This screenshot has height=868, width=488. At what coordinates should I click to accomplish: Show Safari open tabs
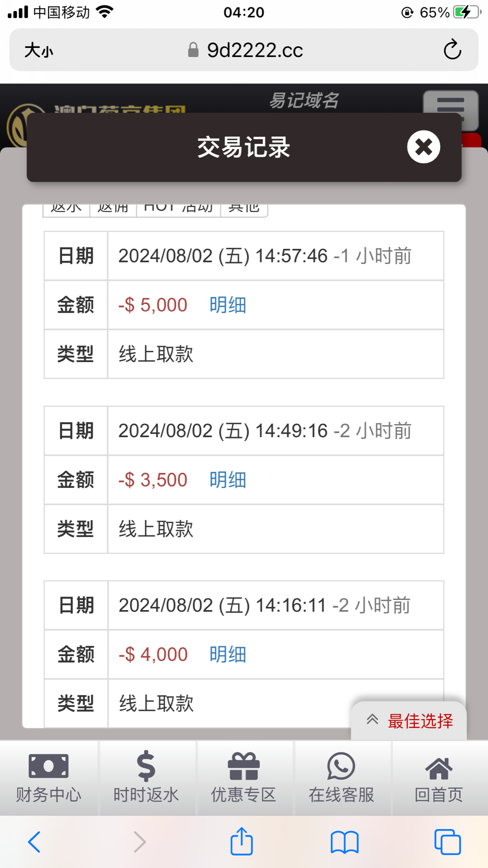pyautogui.click(x=447, y=842)
